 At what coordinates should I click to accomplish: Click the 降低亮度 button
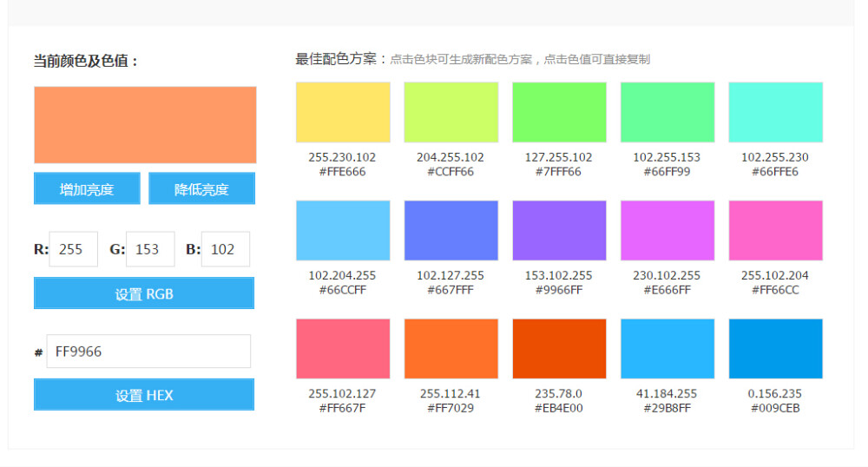(x=201, y=189)
